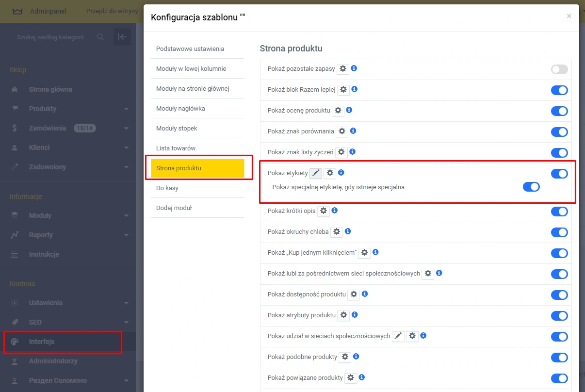Open the Dodaj moduł section
The image size is (585, 392).
(x=174, y=208)
